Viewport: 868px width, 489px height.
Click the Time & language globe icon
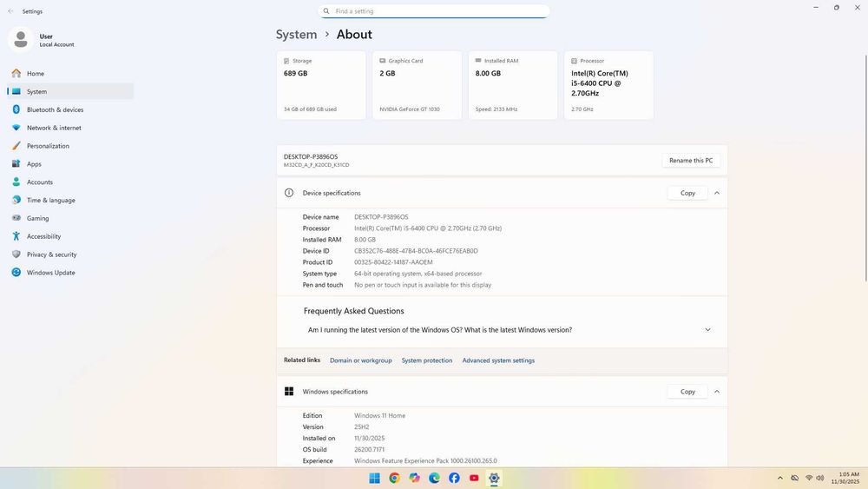[x=16, y=200]
